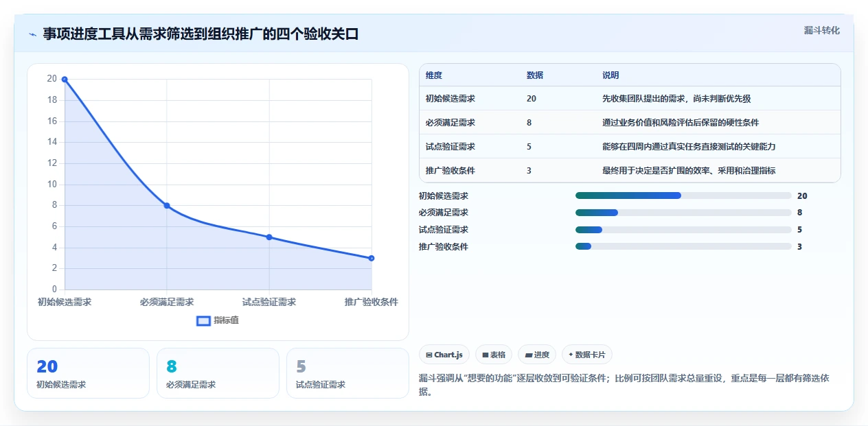The image size is (868, 426).
Task: Open the stat card showing 20
Action: point(88,373)
